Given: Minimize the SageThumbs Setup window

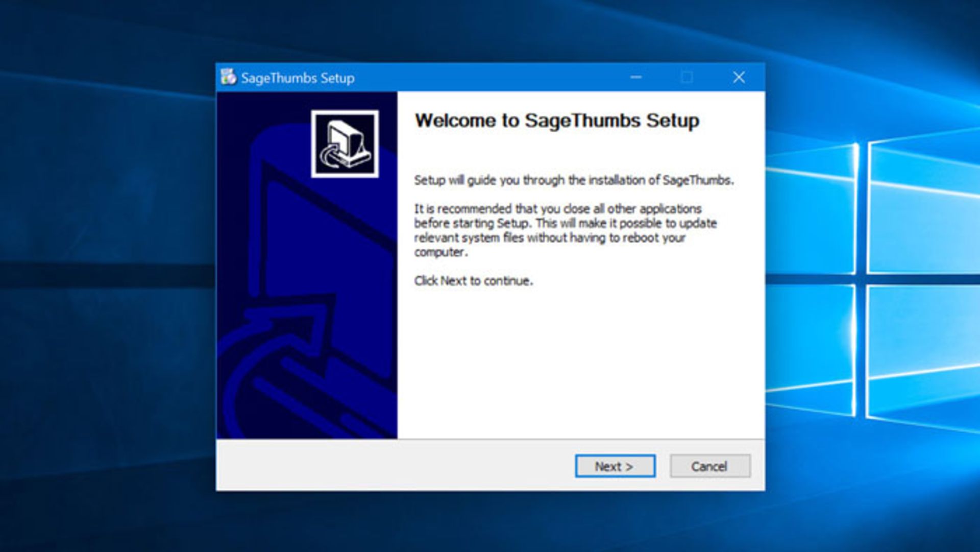Looking at the screenshot, I should (635, 78).
